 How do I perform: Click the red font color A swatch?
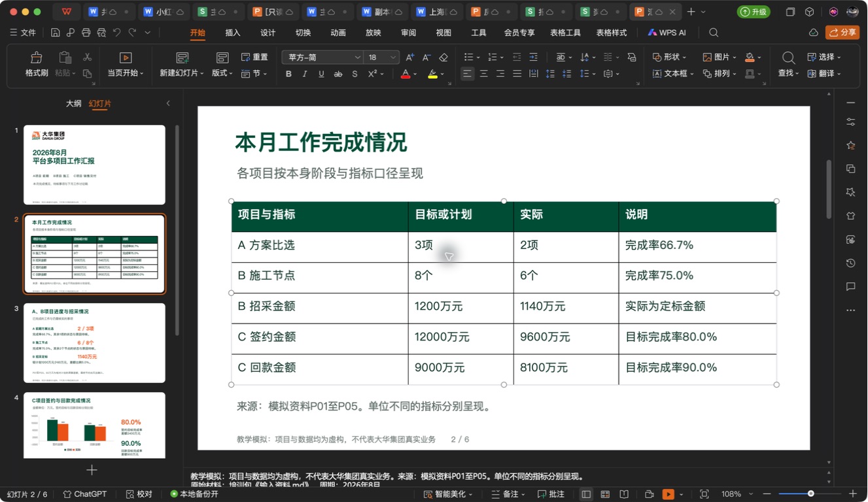click(x=406, y=74)
